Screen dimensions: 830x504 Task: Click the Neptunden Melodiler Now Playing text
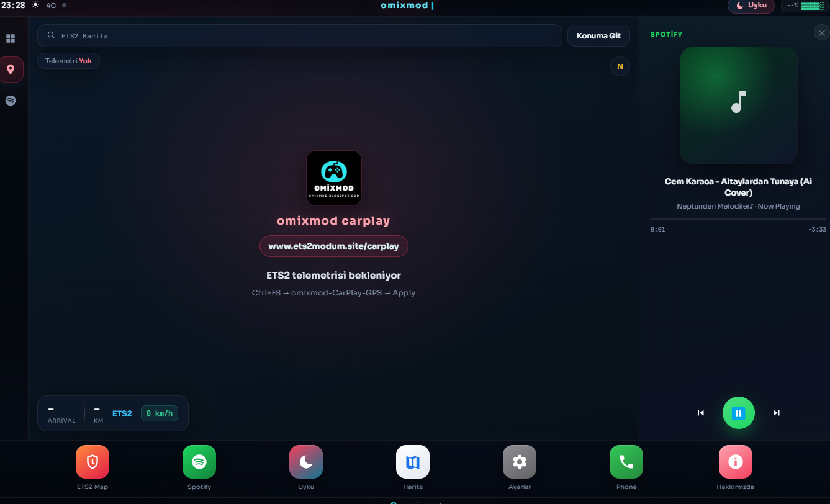click(739, 206)
